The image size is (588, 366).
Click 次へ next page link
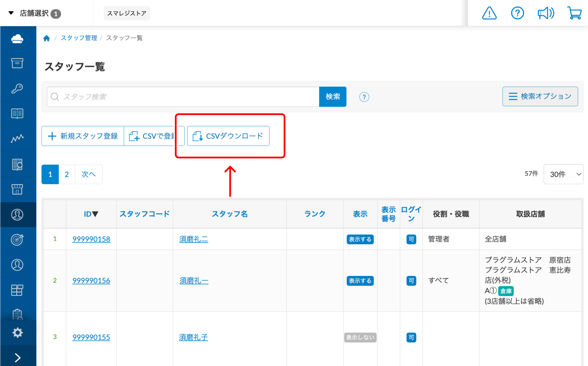point(88,174)
